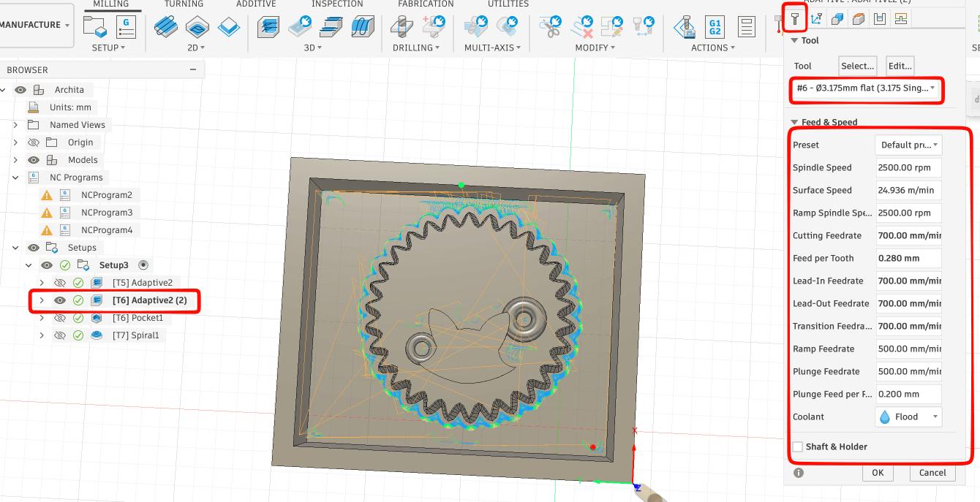
Task: Click the scissors Trim toolpath icon
Action: (x=550, y=26)
